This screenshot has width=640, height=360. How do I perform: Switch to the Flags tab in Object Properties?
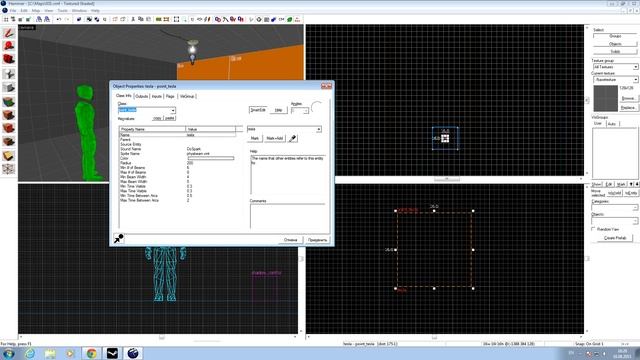tap(170, 96)
